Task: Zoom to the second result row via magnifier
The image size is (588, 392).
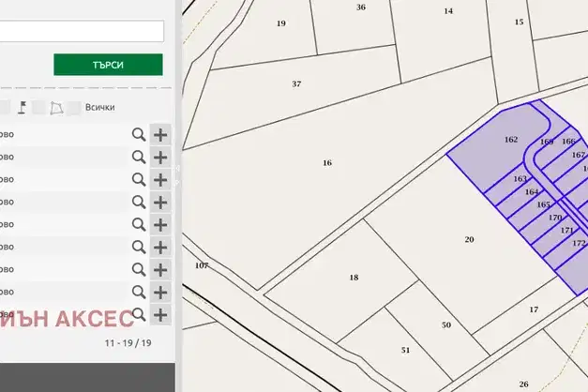Action: tap(139, 158)
